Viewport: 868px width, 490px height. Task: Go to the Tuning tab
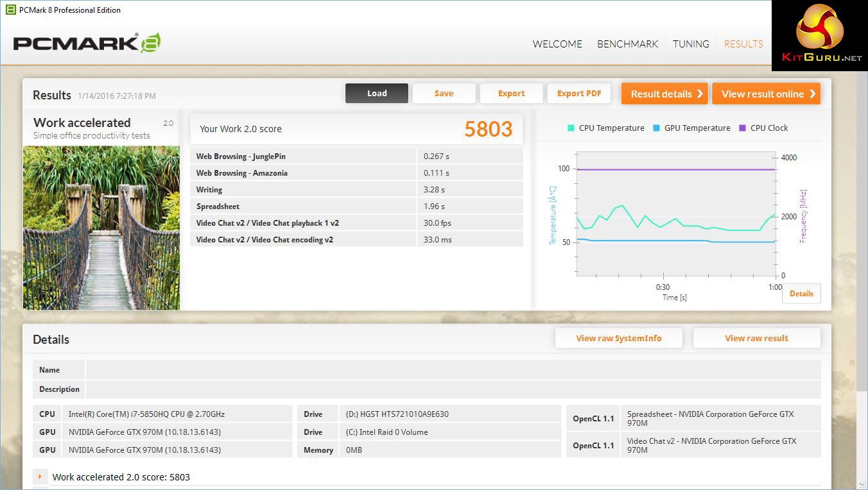[691, 44]
